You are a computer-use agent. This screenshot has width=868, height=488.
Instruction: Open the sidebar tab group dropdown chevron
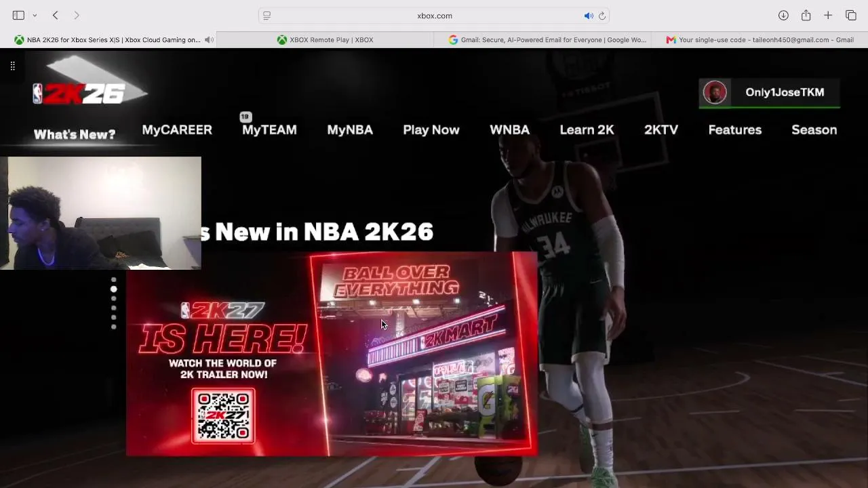(35, 16)
